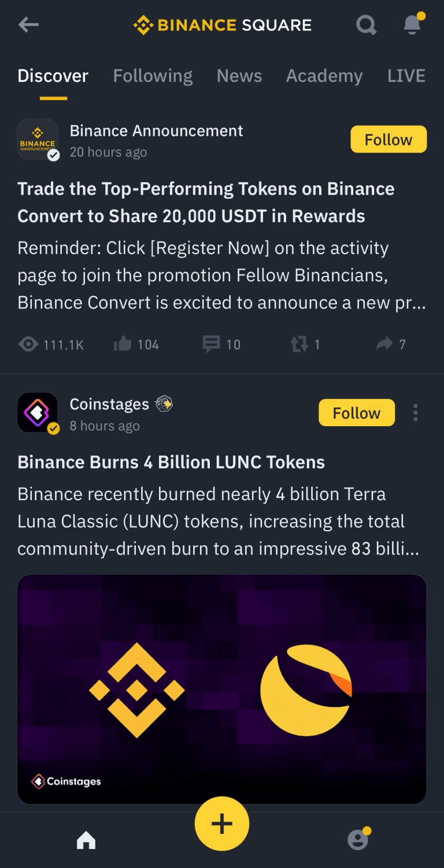Viewport: 444px width, 868px height.
Task: Open notifications bell icon
Action: tap(412, 25)
